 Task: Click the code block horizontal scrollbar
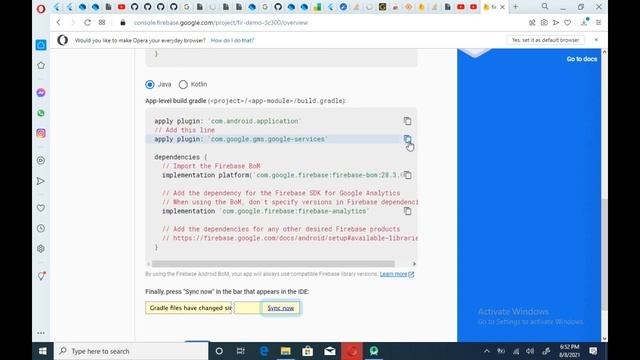click(273, 264)
